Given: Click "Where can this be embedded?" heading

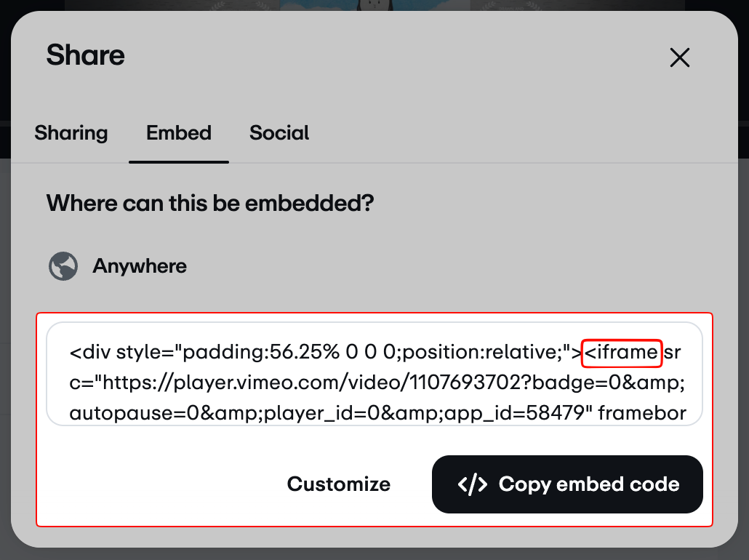Looking at the screenshot, I should 209,203.
